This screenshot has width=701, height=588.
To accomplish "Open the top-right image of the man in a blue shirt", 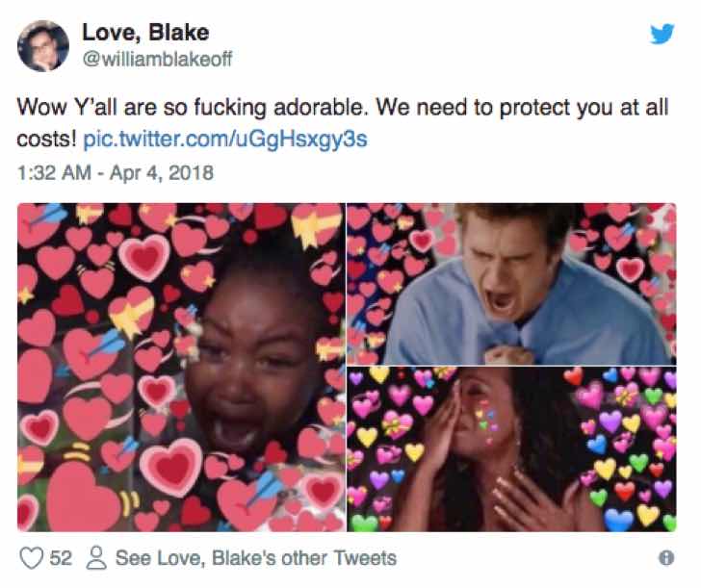I will [x=512, y=284].
